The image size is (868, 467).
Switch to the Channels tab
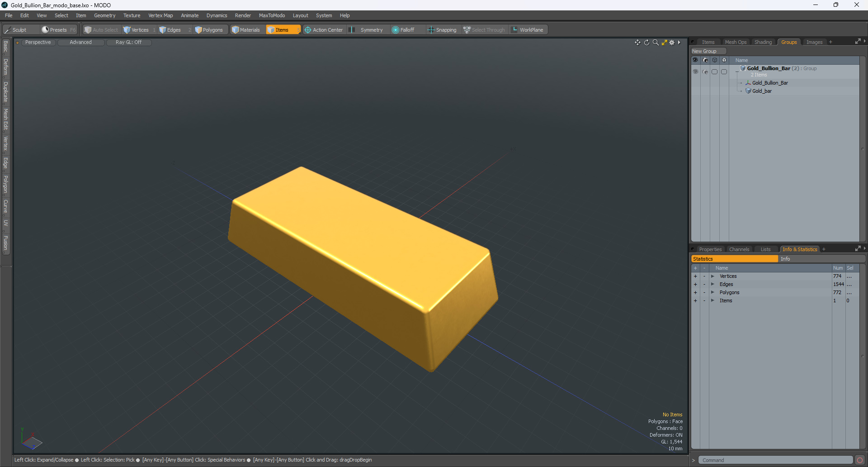point(739,249)
